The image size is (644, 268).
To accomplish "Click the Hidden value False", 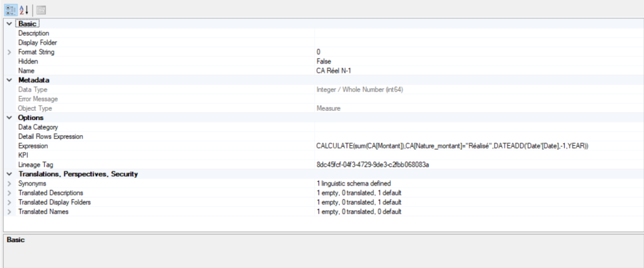I will (324, 62).
